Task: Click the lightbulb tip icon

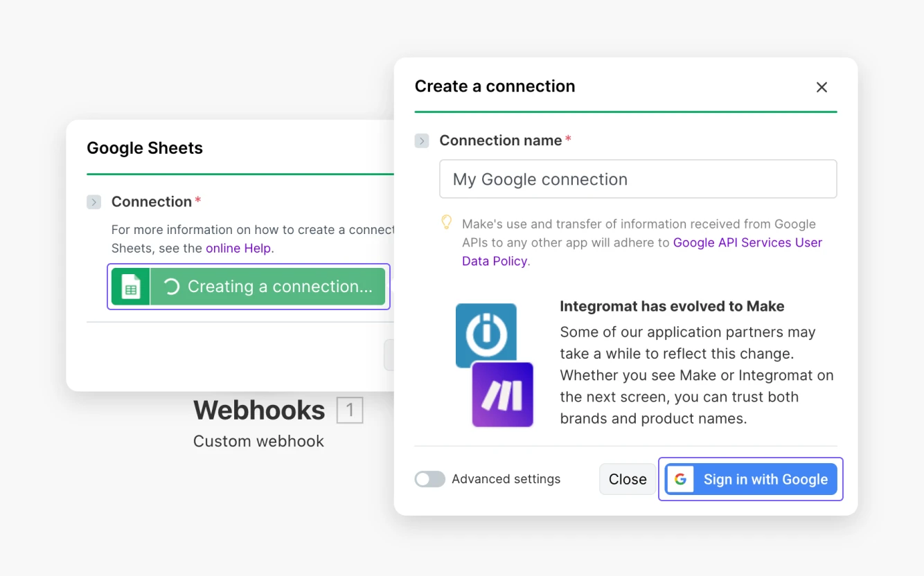Action: pyautogui.click(x=446, y=222)
